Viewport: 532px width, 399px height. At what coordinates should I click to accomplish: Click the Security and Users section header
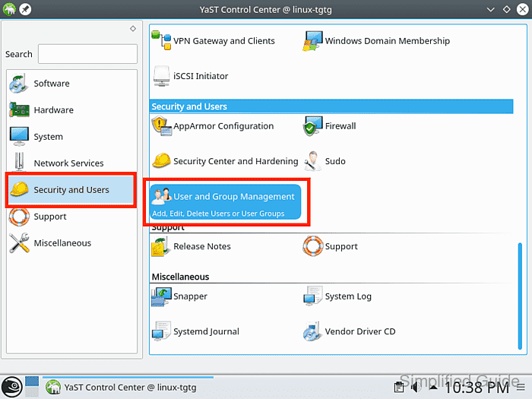pyautogui.click(x=331, y=106)
